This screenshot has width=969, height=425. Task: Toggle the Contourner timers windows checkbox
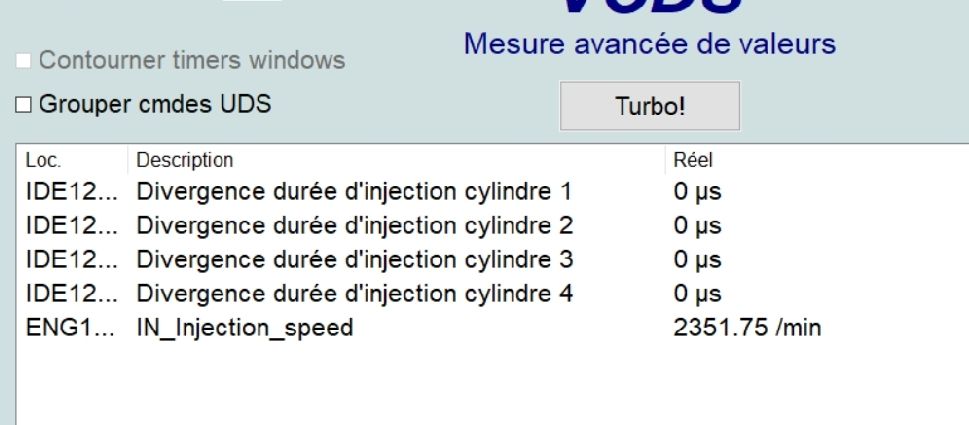click(x=22, y=61)
